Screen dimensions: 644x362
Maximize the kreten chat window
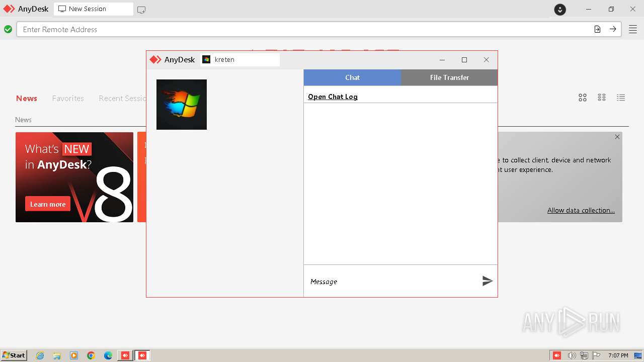(464, 60)
